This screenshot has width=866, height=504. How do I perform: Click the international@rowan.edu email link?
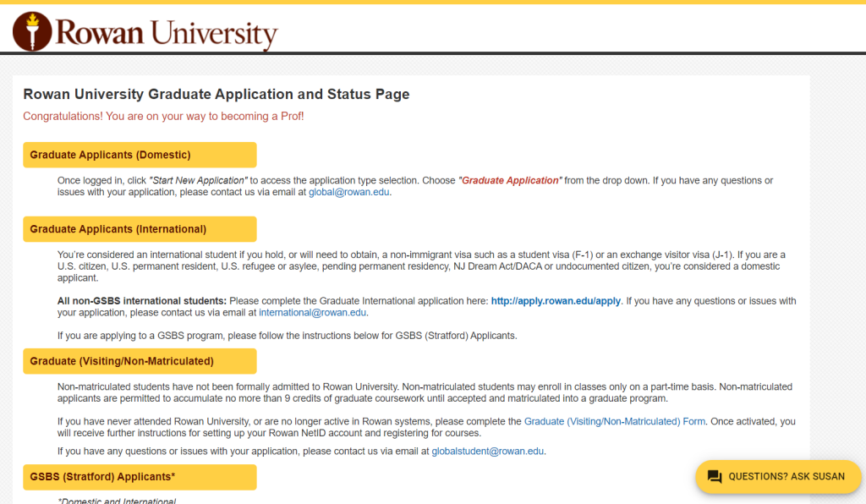point(312,313)
